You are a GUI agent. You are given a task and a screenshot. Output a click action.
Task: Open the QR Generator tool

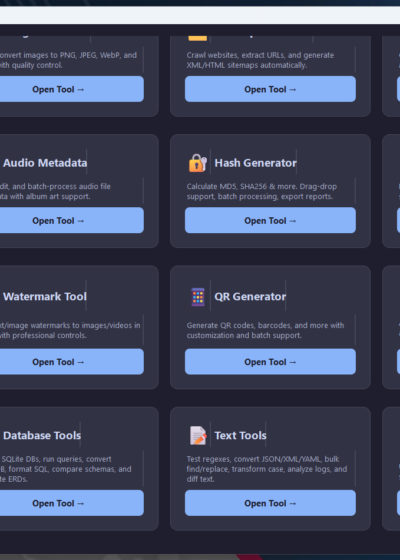click(x=270, y=362)
